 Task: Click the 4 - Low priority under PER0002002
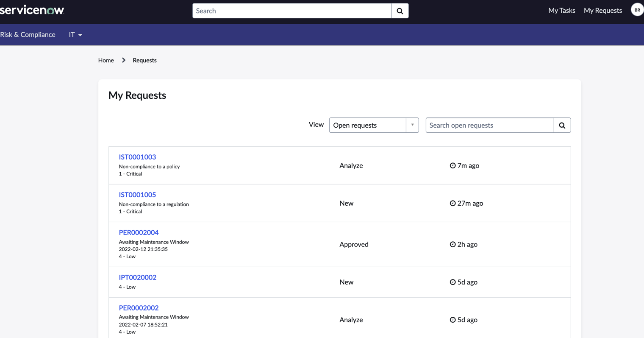127,332
